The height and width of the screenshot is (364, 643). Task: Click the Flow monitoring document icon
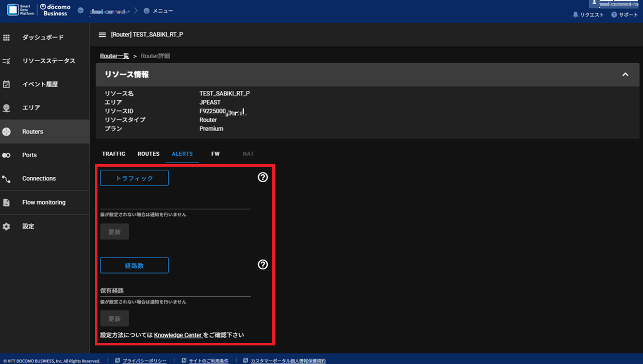pos(7,203)
